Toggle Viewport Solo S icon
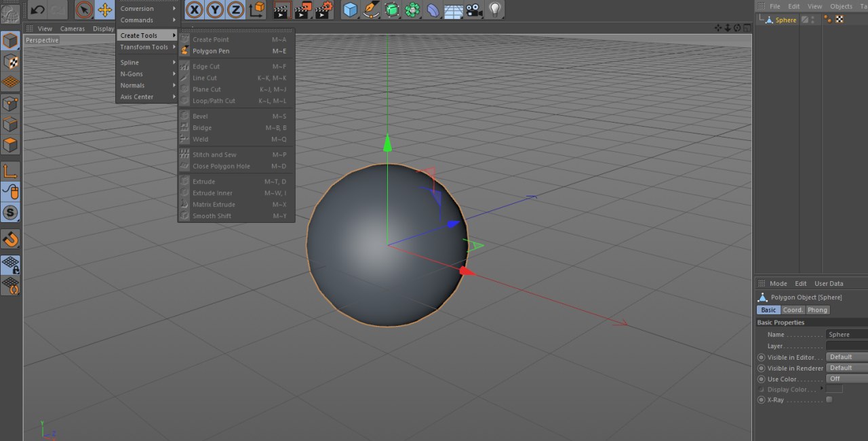This screenshot has height=441, width=868. point(10,213)
